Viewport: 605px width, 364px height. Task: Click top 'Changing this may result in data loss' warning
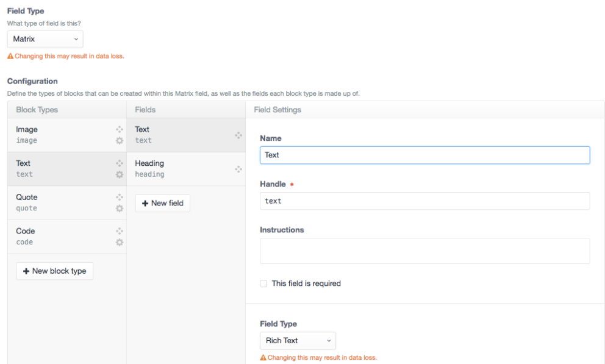[x=66, y=56]
